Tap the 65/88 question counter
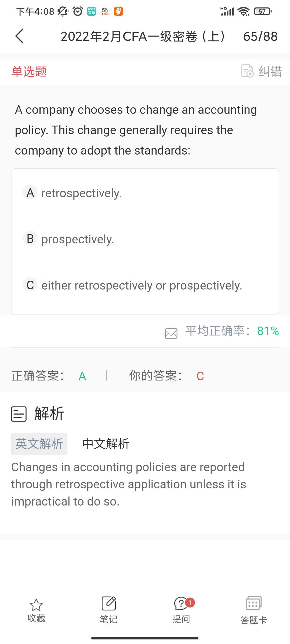Image resolution: width=290 pixels, height=644 pixels. click(260, 36)
